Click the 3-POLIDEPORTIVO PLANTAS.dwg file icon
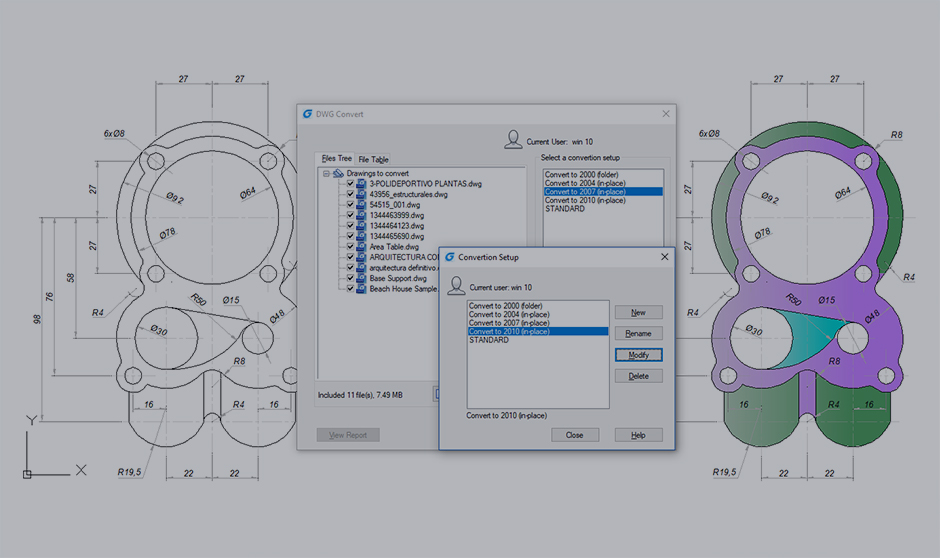The image size is (940, 558). [x=361, y=184]
